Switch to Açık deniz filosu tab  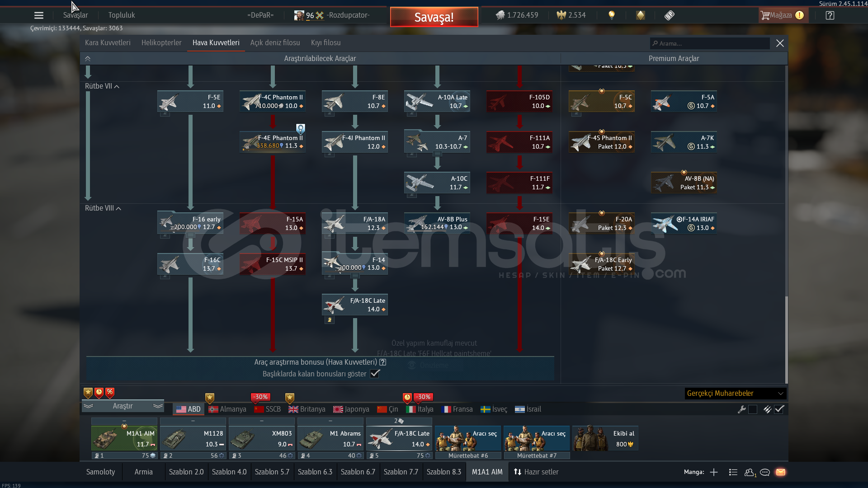click(275, 42)
